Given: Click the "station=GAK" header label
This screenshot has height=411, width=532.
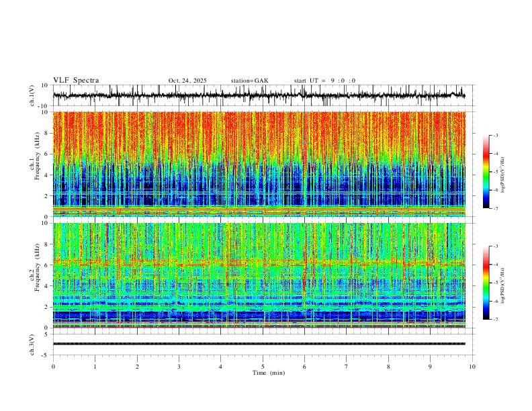Looking at the screenshot, I should click(x=249, y=81).
